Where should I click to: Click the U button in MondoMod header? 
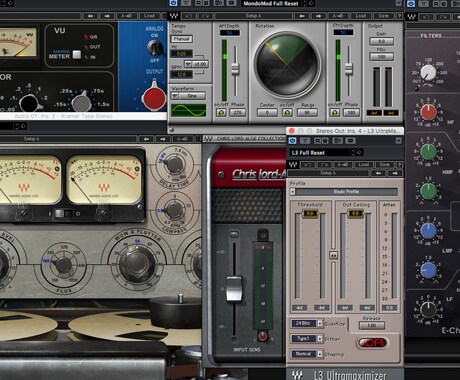pyautogui.click(x=207, y=3)
